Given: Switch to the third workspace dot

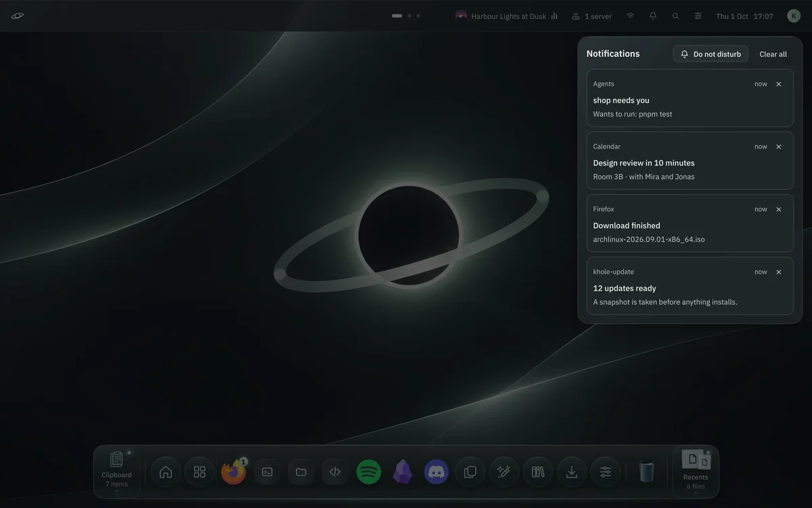Looking at the screenshot, I should pyautogui.click(x=418, y=16).
